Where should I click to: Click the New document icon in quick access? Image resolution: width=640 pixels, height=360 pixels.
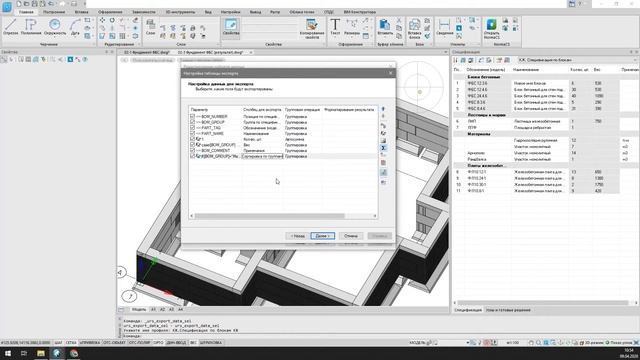pyautogui.click(x=19, y=4)
